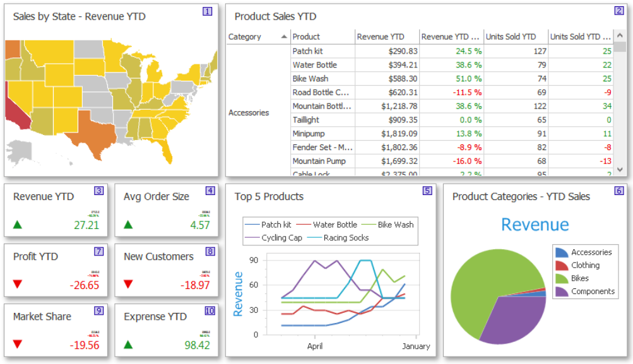Click the Racing Socks legend entry
633x364 pixels.
[x=338, y=238]
